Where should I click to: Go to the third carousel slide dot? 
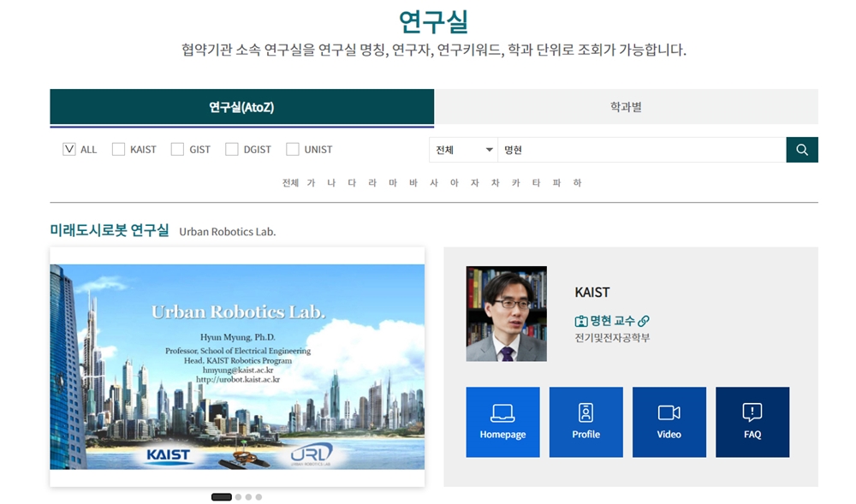[x=248, y=497]
